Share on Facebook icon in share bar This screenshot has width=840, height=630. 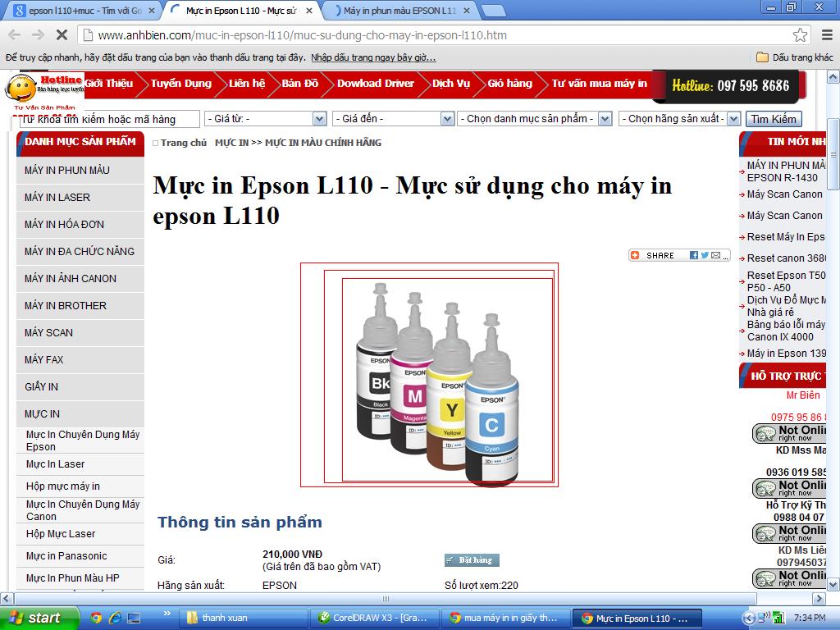694,256
